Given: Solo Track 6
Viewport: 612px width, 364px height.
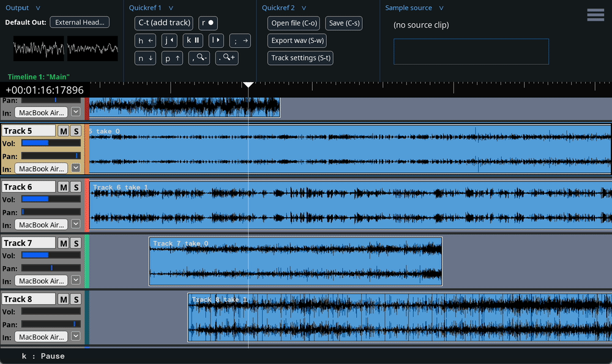Looking at the screenshot, I should [76, 187].
